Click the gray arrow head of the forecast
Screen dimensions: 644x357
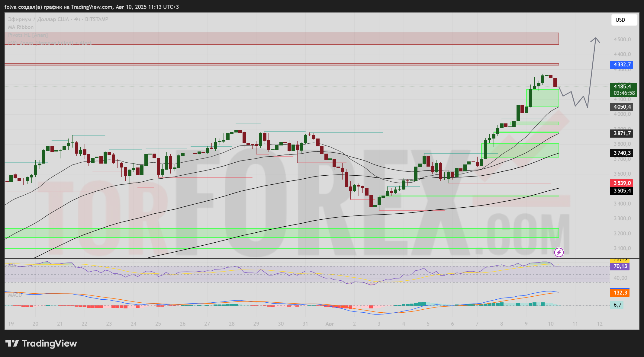coord(595,39)
